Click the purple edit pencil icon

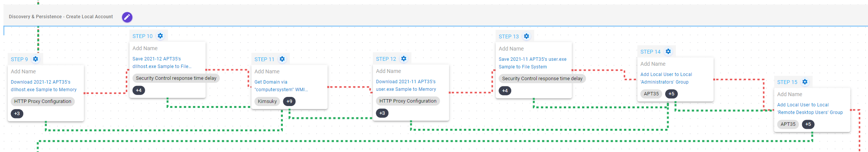click(127, 17)
